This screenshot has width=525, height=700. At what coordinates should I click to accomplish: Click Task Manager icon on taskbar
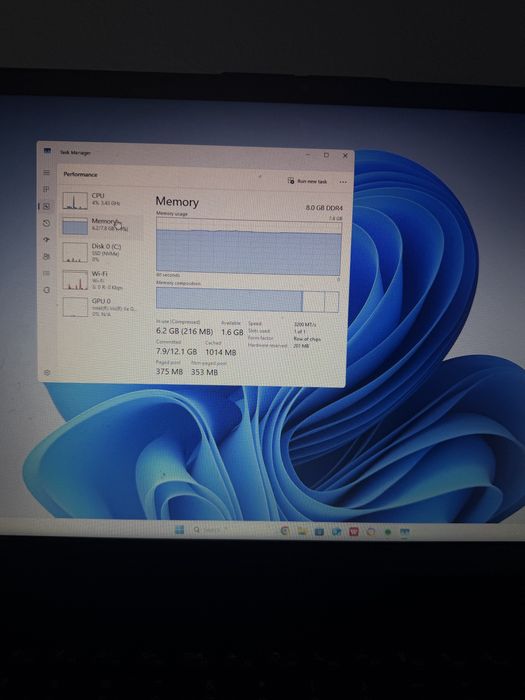pos(404,532)
